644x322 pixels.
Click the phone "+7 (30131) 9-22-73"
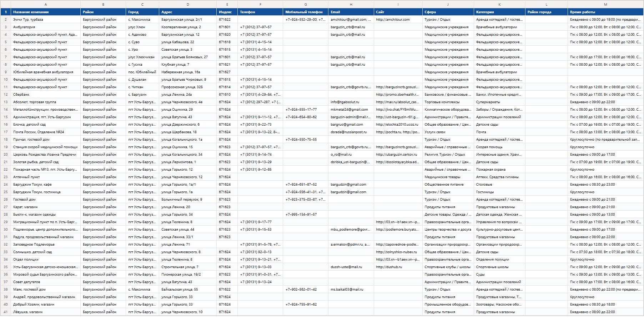(x=260, y=125)
